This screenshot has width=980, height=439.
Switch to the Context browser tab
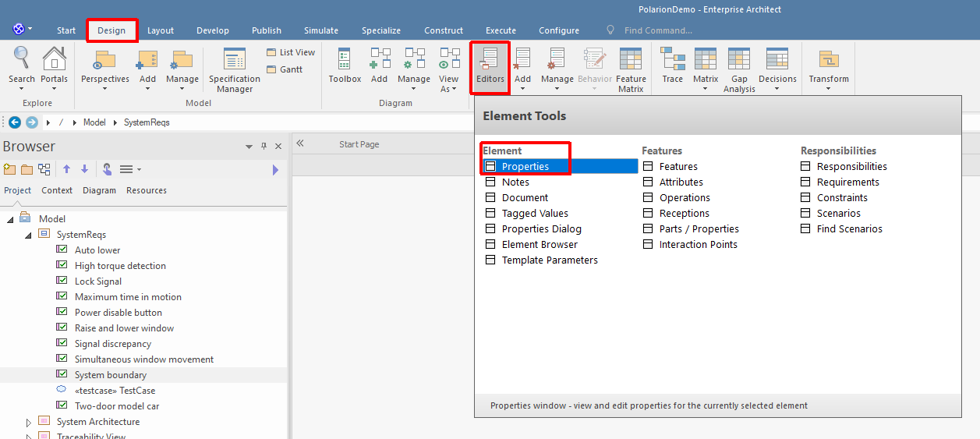pyautogui.click(x=57, y=190)
